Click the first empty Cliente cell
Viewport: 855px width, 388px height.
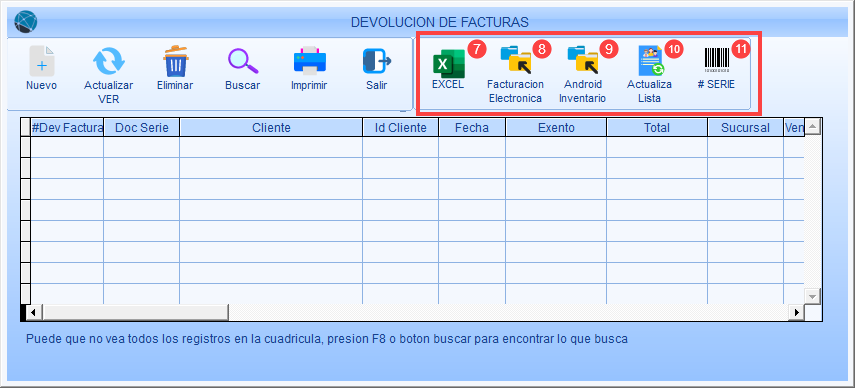pos(271,147)
